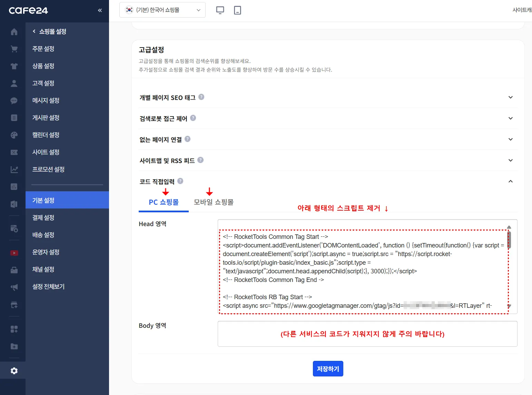The width and height of the screenshot is (532, 395).
Task: Open the browser window with star icon
Action: [14, 229]
